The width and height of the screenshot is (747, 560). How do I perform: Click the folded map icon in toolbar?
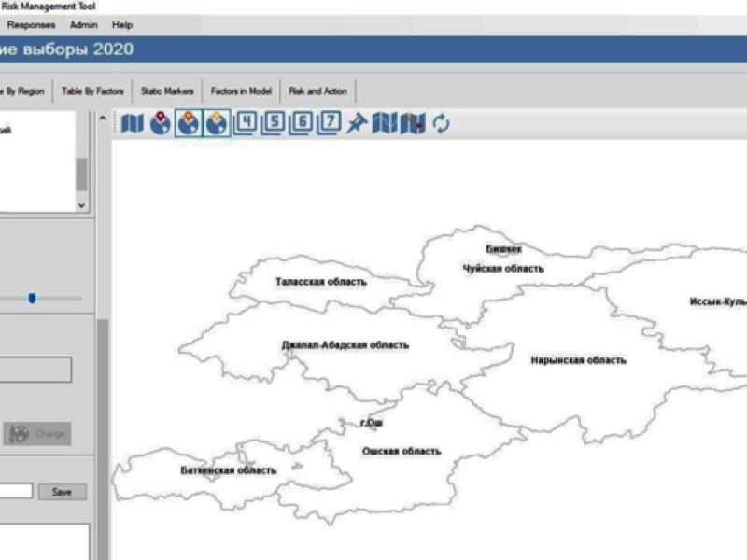pyautogui.click(x=133, y=123)
